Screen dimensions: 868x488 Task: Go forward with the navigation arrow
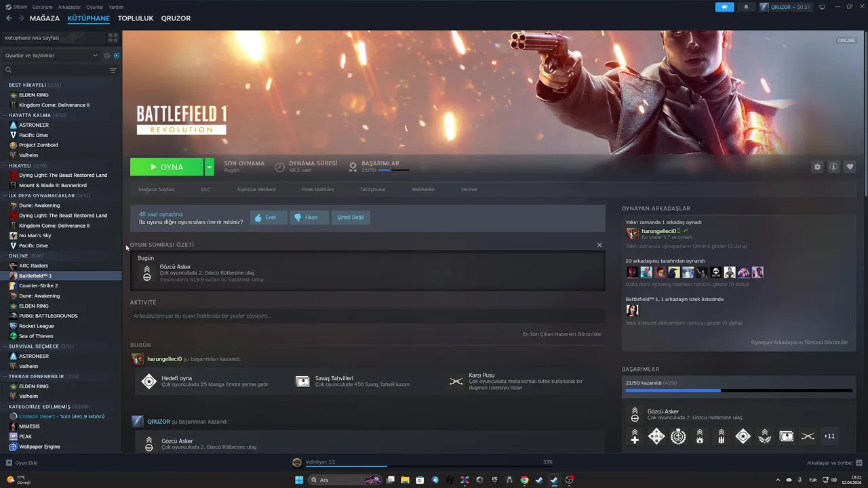(x=20, y=18)
